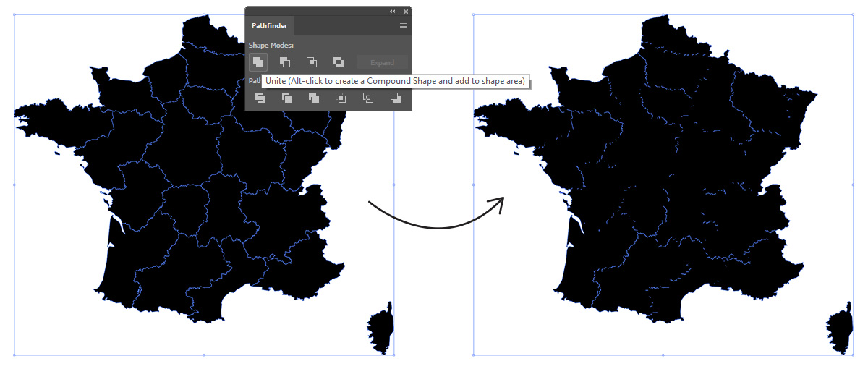Apply the Exclude shape mode
This screenshot has height=369, width=868.
click(x=338, y=62)
